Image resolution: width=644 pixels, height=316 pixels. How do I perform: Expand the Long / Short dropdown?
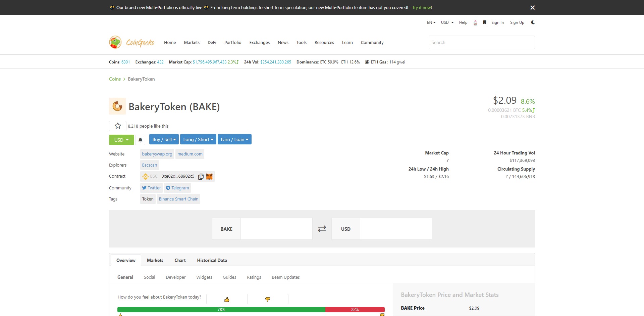click(x=198, y=139)
